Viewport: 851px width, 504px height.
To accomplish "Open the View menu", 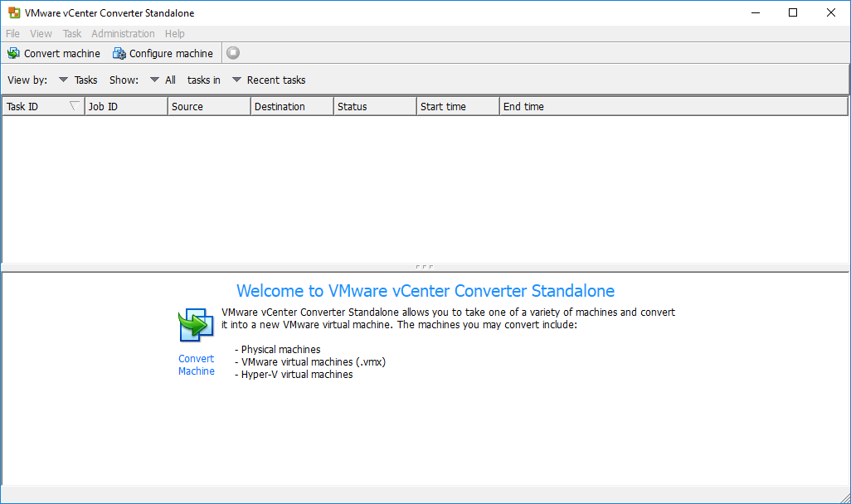I will [x=41, y=34].
